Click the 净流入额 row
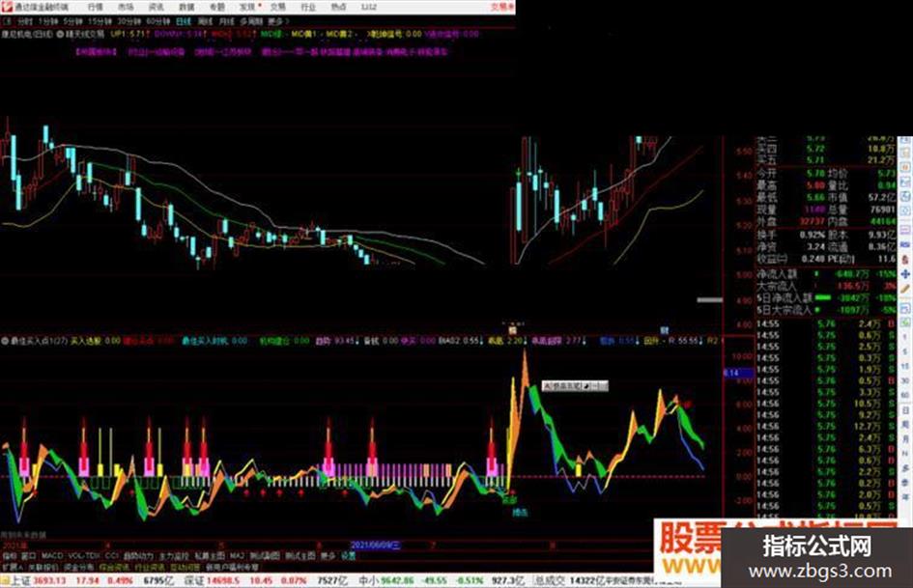Viewport: 913px width, 588px height. pyautogui.click(x=826, y=273)
